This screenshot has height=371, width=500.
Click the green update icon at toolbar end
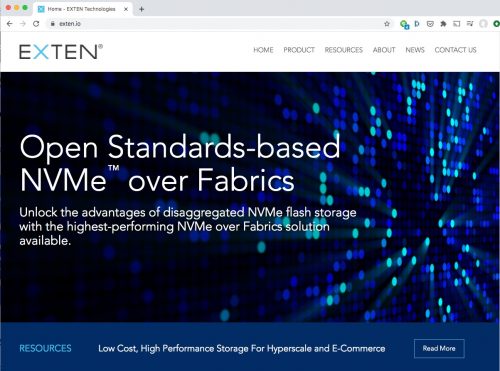[x=496, y=24]
